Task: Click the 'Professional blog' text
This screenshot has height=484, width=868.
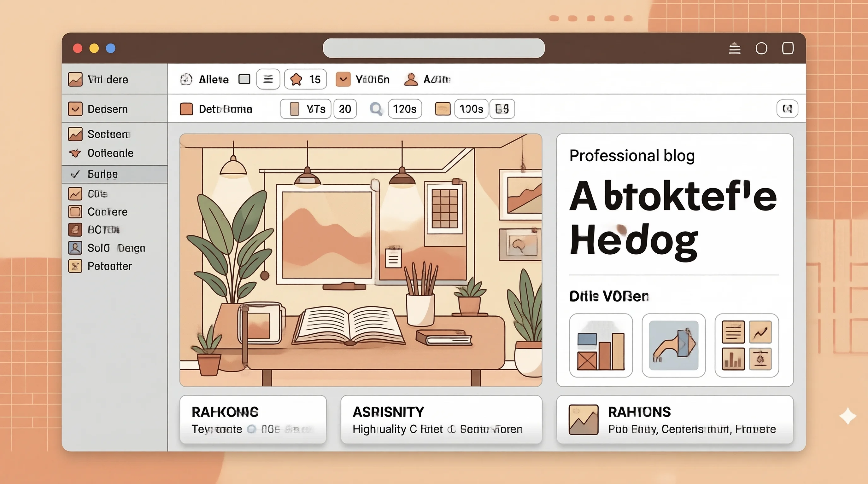Action: [x=632, y=155]
